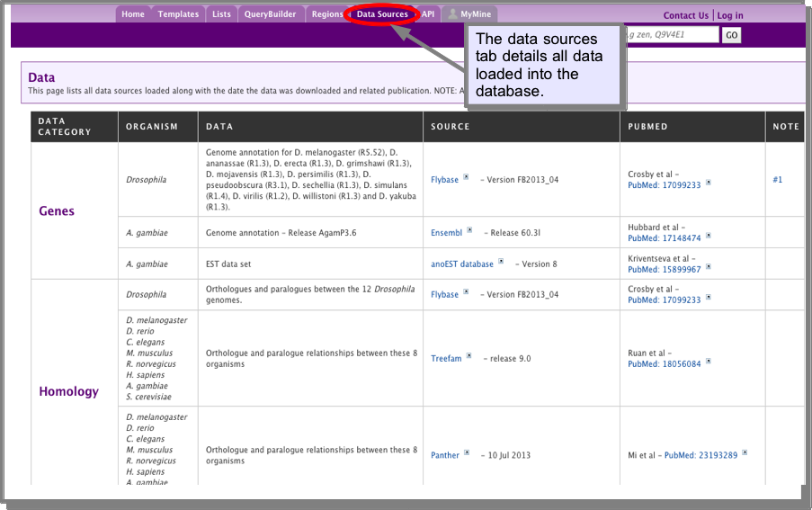Open the Home tab
This screenshot has width=812, height=510.
tap(133, 14)
